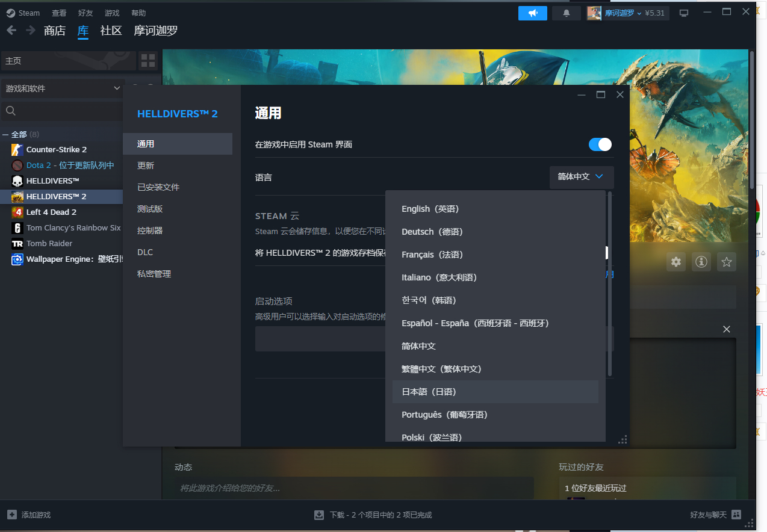This screenshot has width=767, height=532.
Task: Click the Left 4 Dead 2 game icon
Action: tap(17, 212)
